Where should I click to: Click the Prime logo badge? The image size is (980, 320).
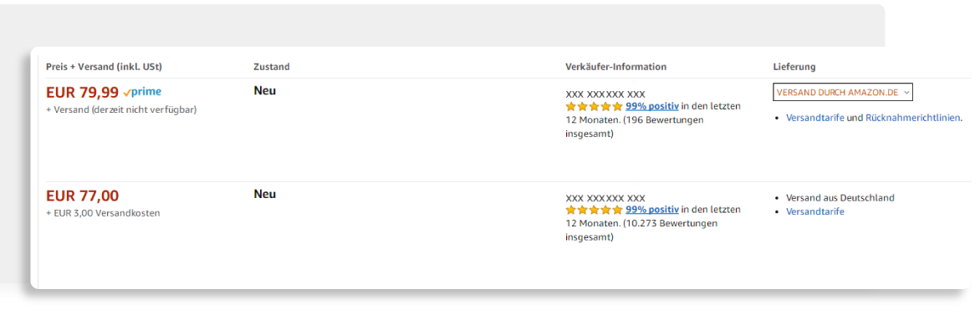coord(142,92)
